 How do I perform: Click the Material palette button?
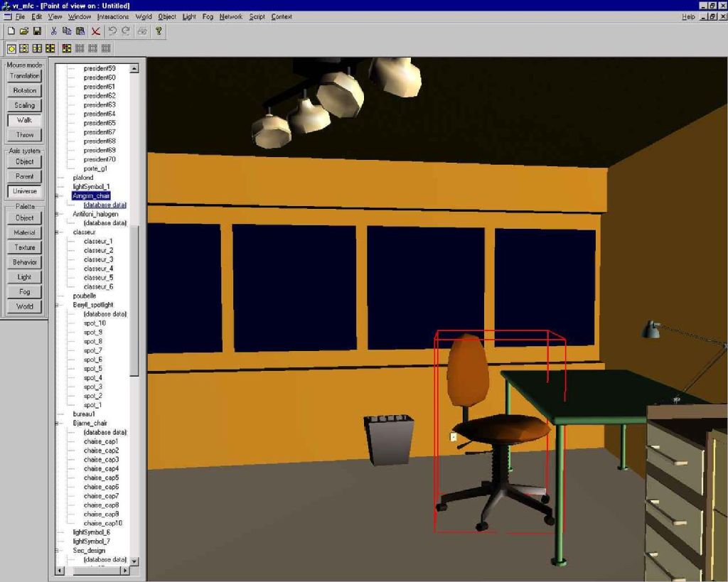[x=25, y=233]
